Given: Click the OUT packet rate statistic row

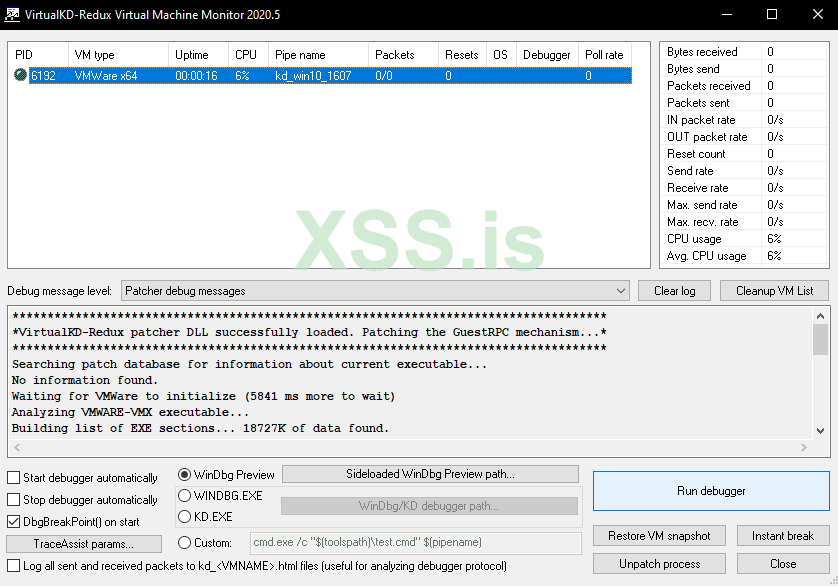Looking at the screenshot, I should (744, 137).
